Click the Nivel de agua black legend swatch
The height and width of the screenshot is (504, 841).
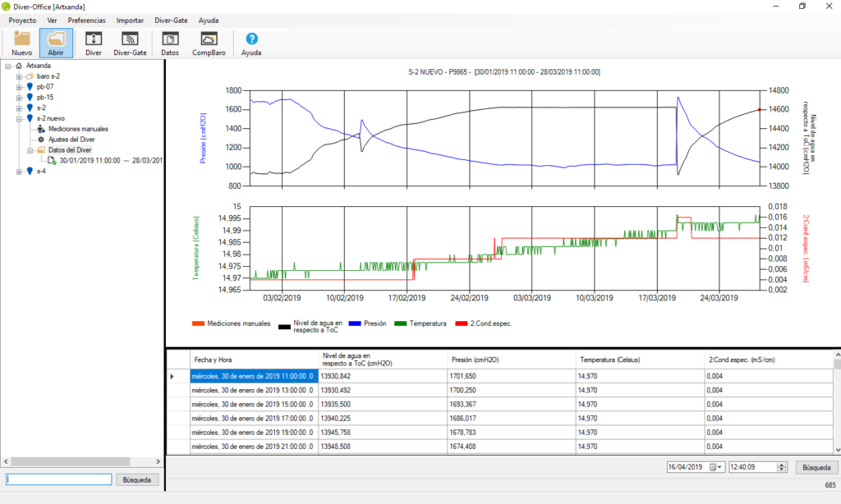tap(285, 327)
